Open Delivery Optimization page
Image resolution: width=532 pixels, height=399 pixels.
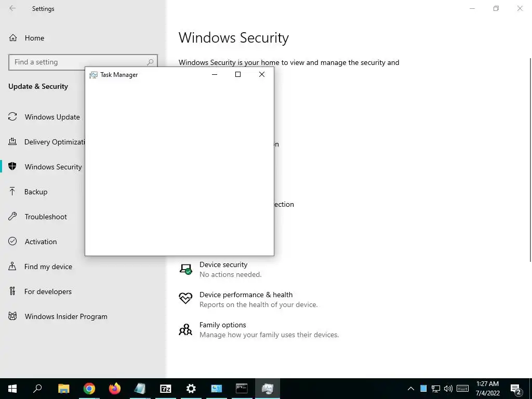46,142
